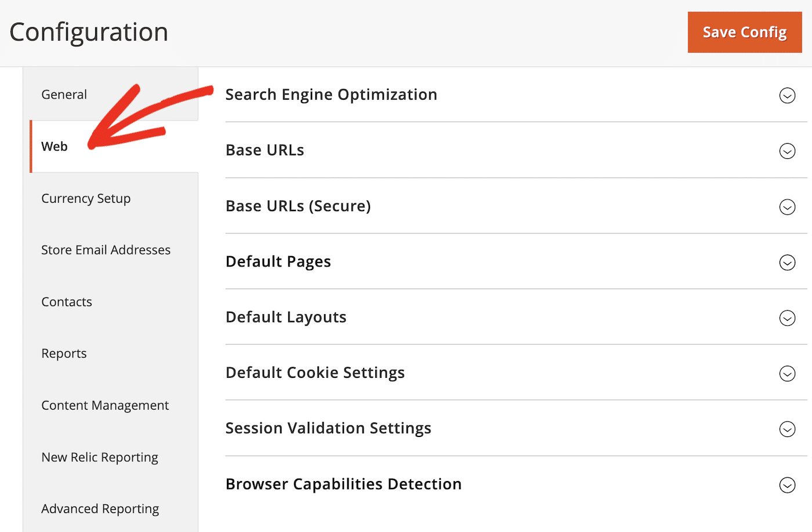Screen dimensions: 812x532
Task: Switch to the General settings tab
Action: tap(64, 94)
